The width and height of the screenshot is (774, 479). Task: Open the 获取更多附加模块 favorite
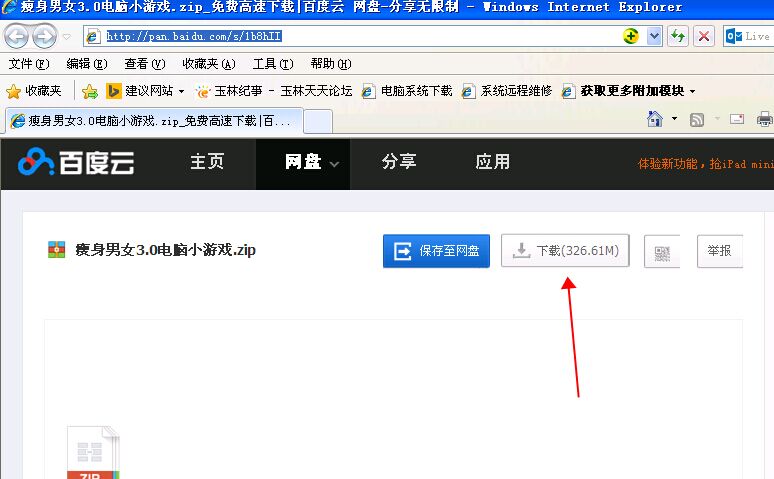[x=623, y=91]
